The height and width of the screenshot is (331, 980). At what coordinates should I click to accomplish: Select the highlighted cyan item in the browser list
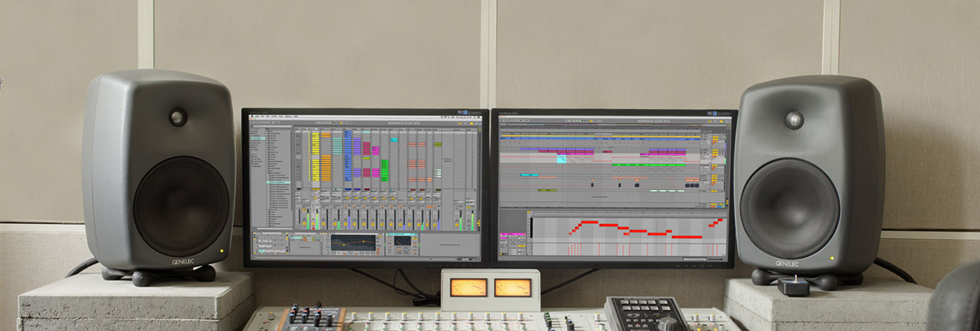278,183
